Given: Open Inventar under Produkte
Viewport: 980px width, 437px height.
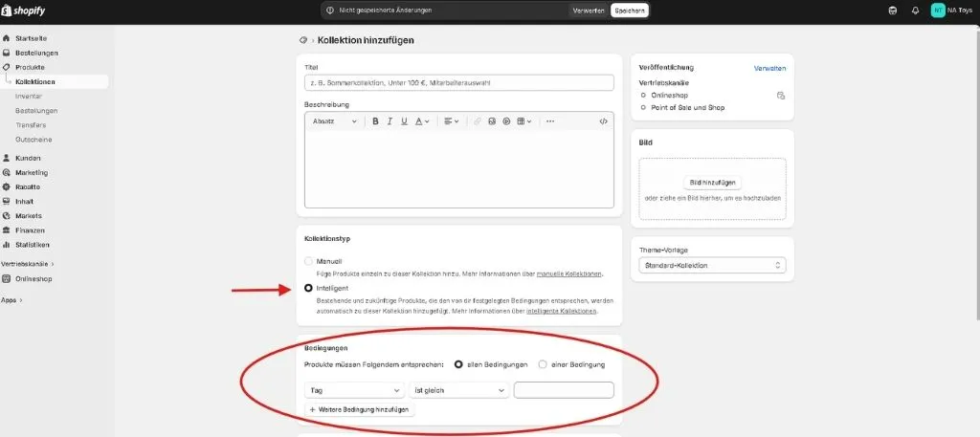Looking at the screenshot, I should pos(29,97).
